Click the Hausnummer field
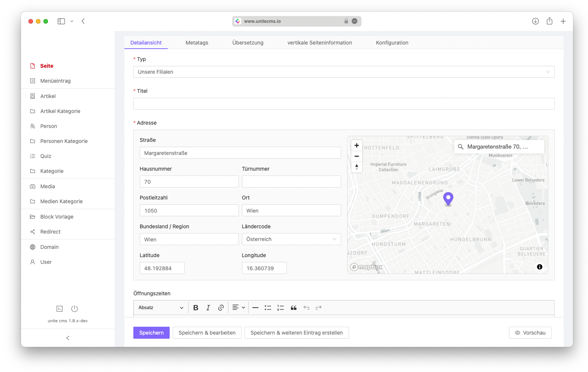 [x=189, y=182]
